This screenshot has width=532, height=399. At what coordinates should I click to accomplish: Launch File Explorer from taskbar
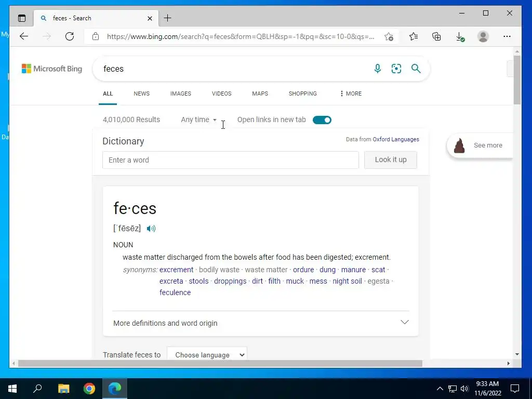(x=63, y=389)
